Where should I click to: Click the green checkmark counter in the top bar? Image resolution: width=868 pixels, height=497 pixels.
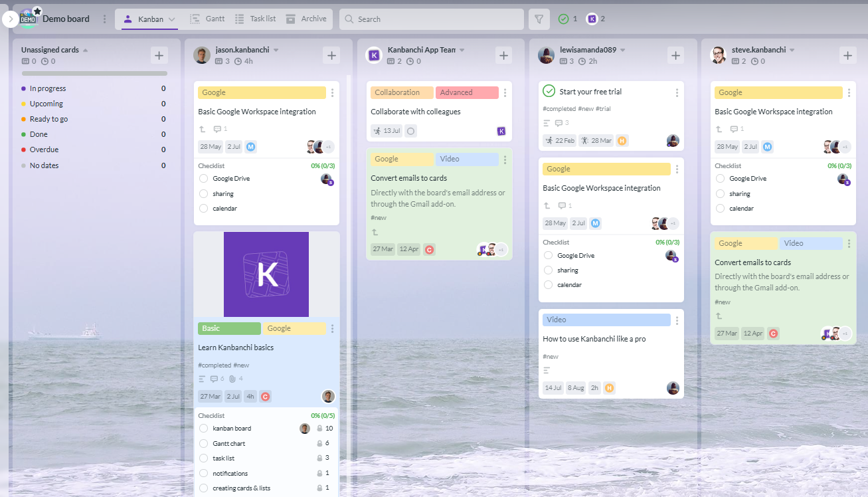(x=564, y=19)
